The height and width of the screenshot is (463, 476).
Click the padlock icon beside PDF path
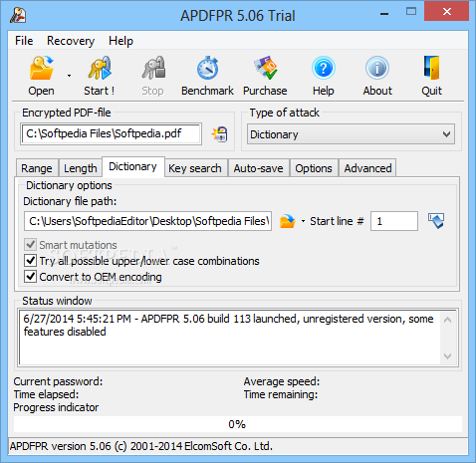pos(220,134)
